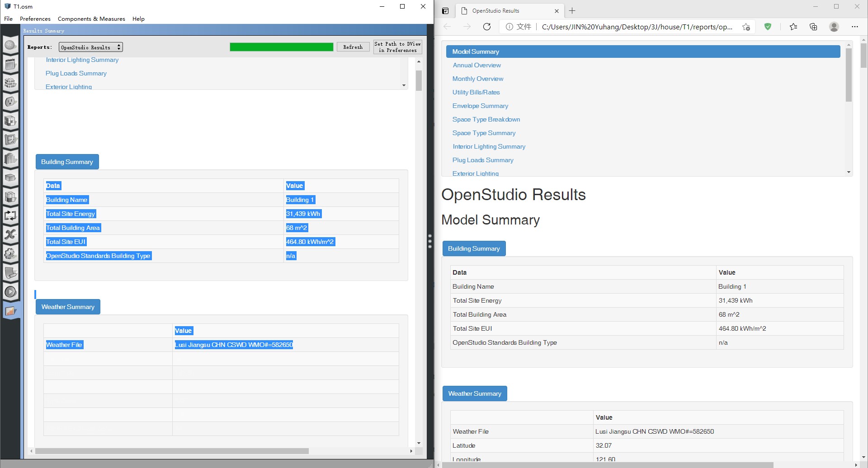This screenshot has height=468, width=868.
Task: Open the Help menu
Action: point(138,19)
